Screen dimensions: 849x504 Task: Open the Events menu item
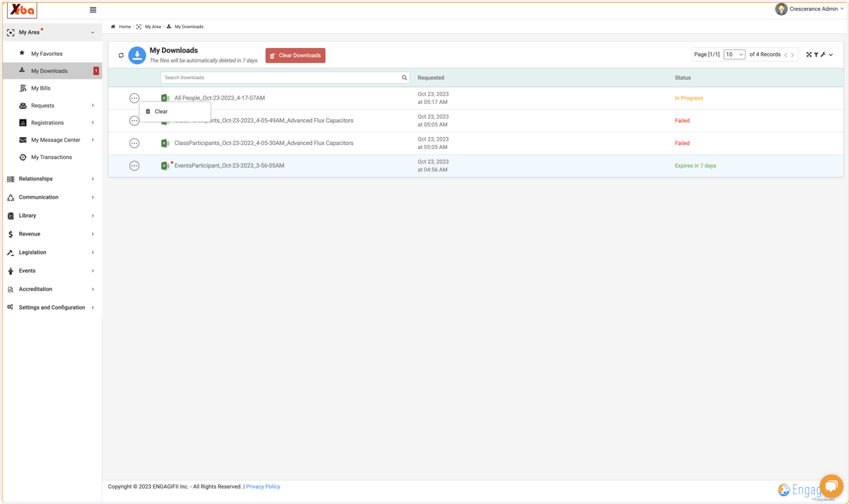click(x=52, y=271)
